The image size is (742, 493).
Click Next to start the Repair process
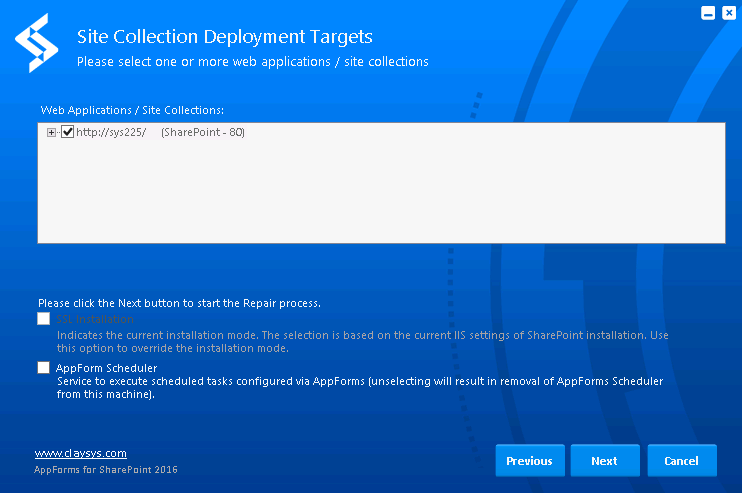605,460
